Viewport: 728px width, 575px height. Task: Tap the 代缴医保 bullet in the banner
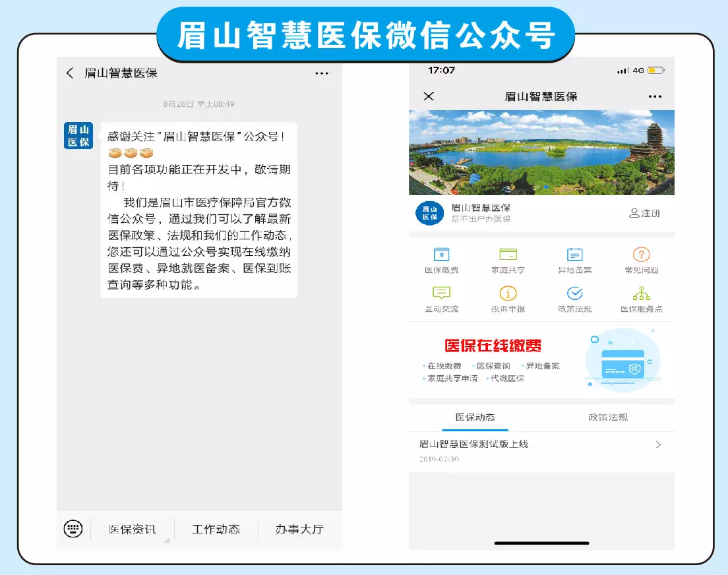tap(508, 378)
